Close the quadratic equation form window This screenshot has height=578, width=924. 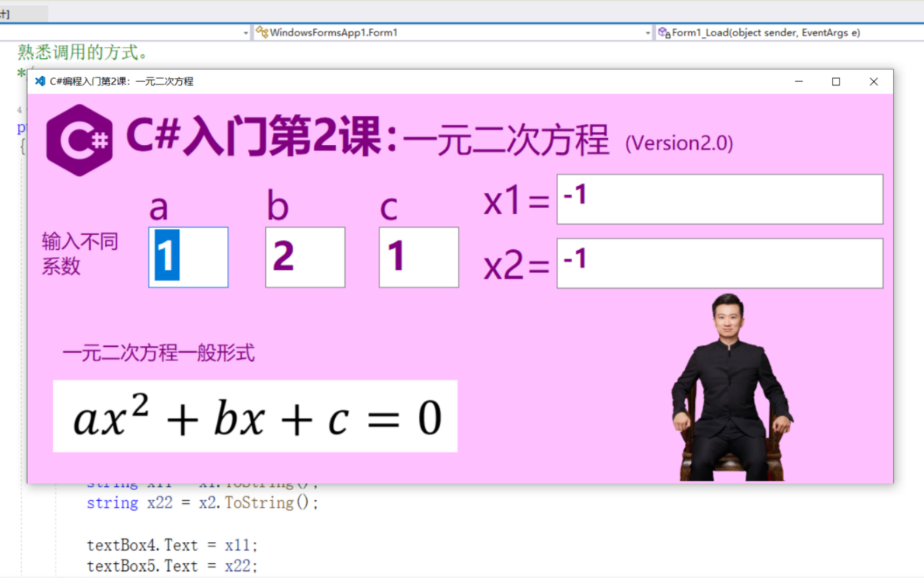pos(874,82)
